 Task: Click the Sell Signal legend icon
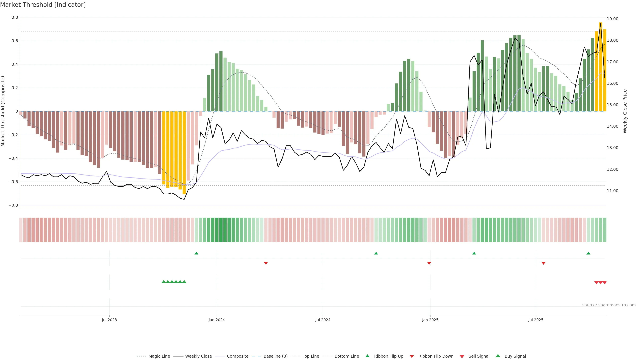click(x=462, y=356)
